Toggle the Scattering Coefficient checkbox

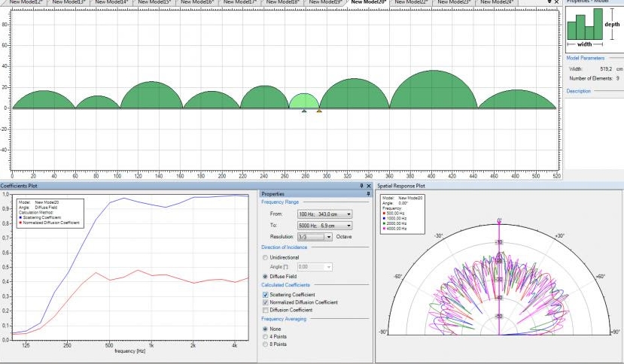tap(264, 295)
